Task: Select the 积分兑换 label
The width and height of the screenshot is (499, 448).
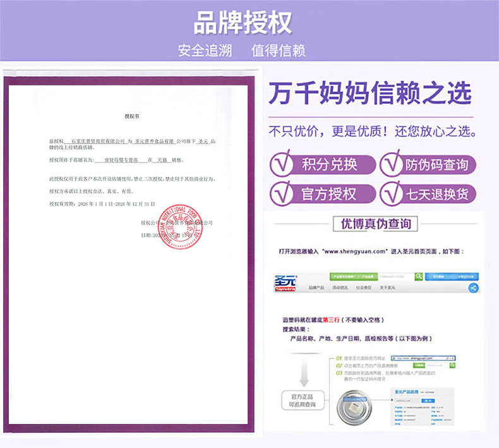Action: [x=329, y=165]
